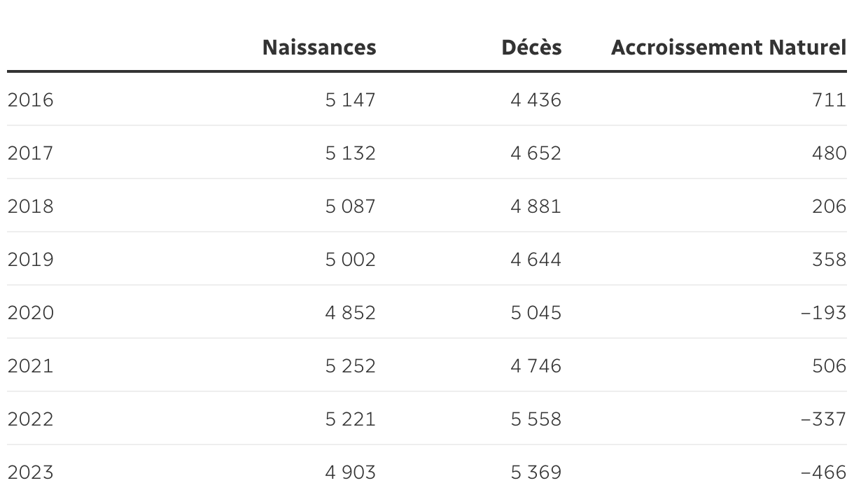
Task: Select the 2017 row label
Action: click(30, 153)
